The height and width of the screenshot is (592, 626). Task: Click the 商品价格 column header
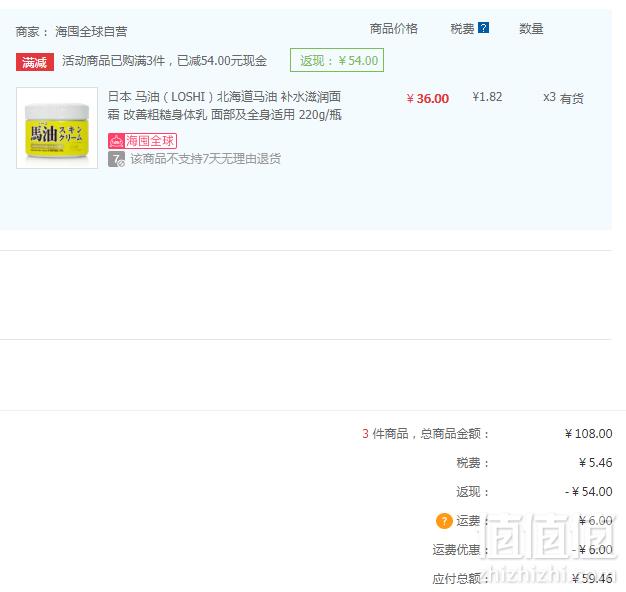(x=394, y=28)
